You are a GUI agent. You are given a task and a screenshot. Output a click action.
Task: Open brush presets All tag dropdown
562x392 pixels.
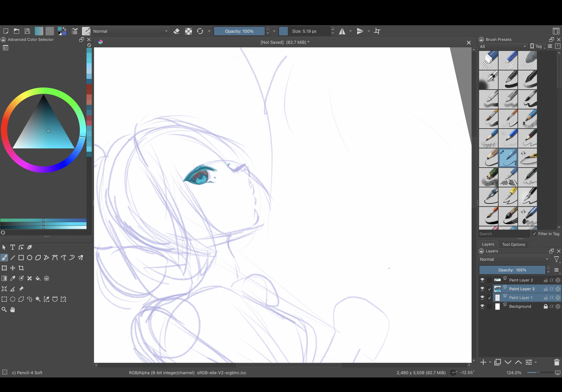(x=503, y=46)
